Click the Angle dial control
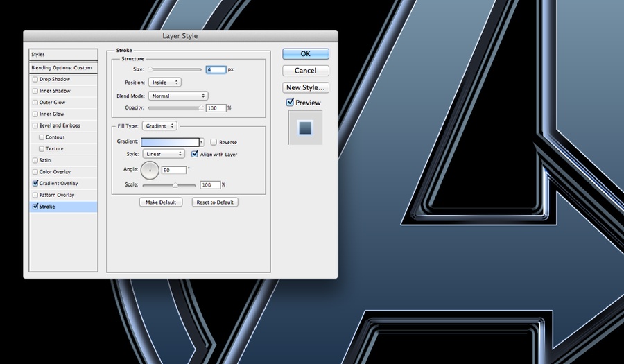 150,170
